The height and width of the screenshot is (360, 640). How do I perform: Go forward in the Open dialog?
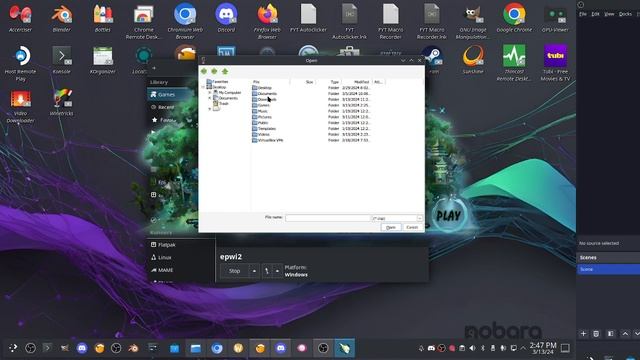click(x=214, y=71)
